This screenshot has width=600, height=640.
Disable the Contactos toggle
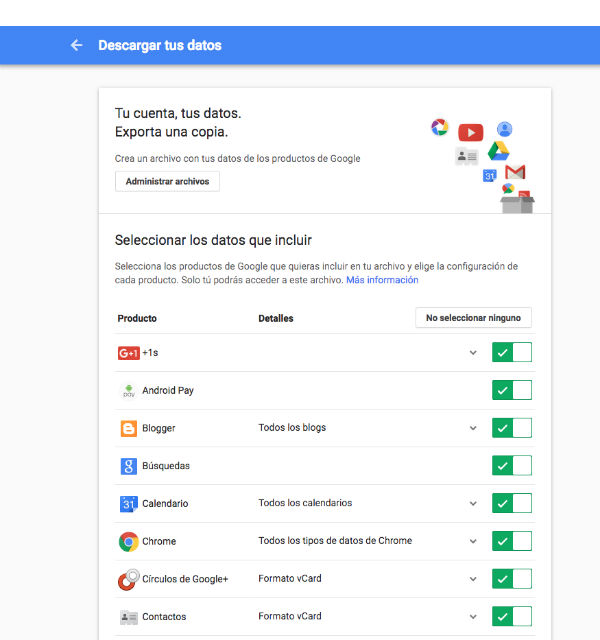coord(512,616)
